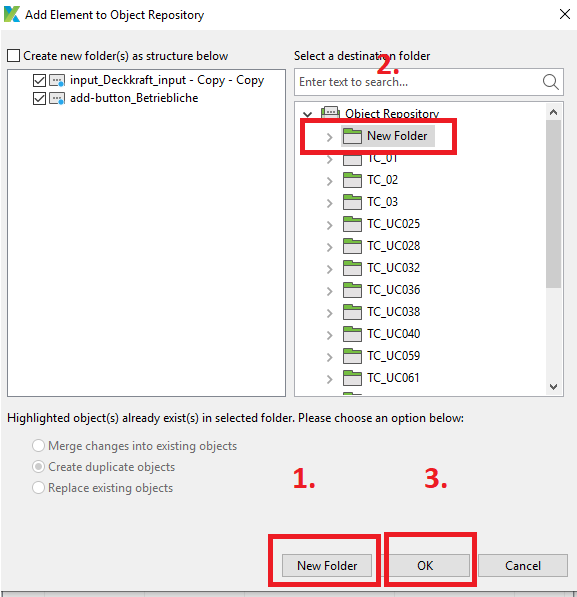Click the Katalon logo icon in title bar
Screen dimensions: 577x597
(x=11, y=14)
